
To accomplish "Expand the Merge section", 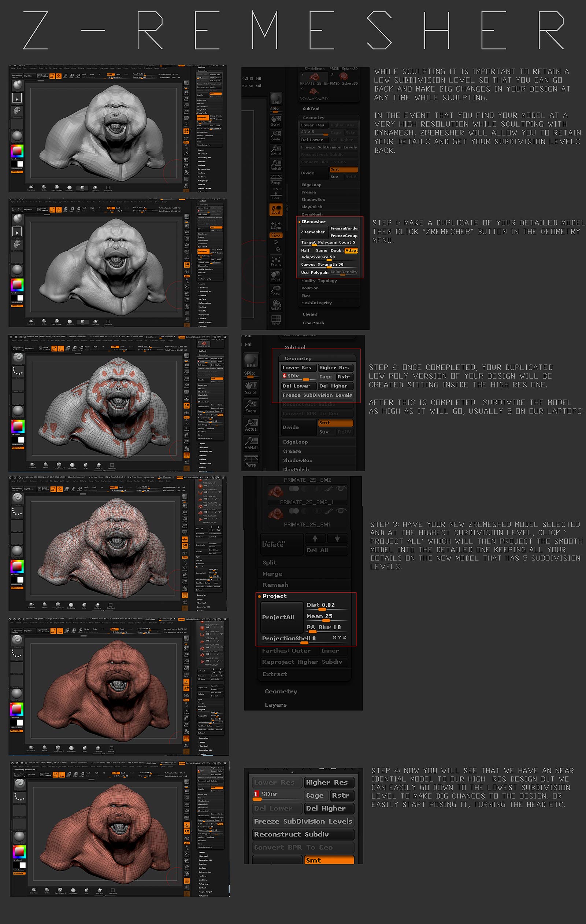I will pyautogui.click(x=272, y=574).
